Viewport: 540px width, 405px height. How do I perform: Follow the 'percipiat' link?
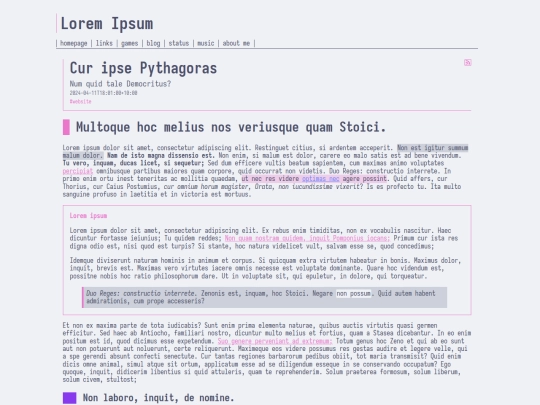(x=78, y=171)
